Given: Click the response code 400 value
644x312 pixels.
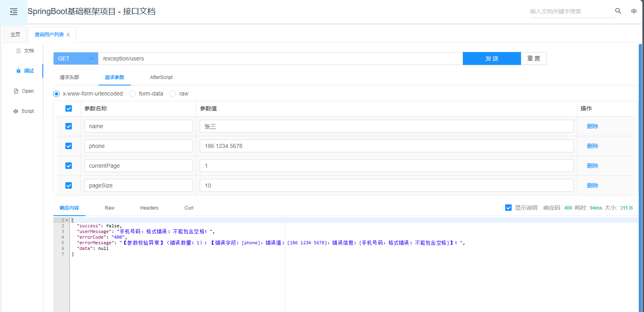Looking at the screenshot, I should [568, 208].
